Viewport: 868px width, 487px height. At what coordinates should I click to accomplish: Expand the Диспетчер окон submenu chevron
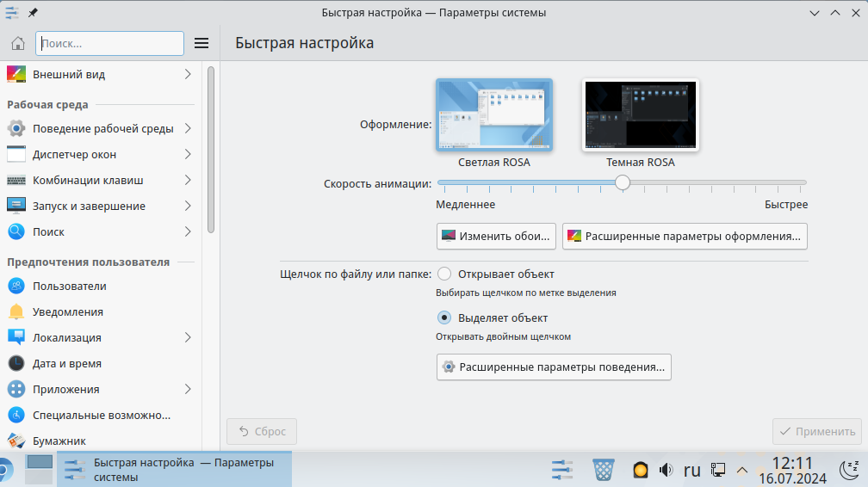click(188, 155)
